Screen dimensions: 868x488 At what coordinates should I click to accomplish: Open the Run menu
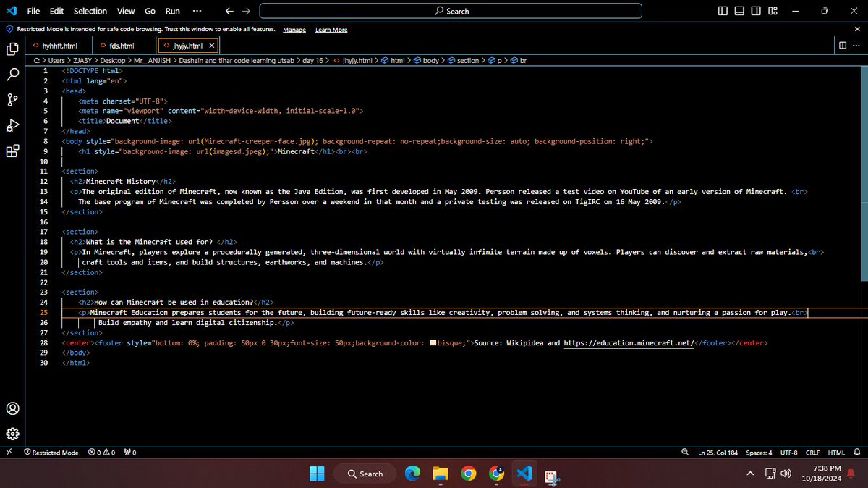pyautogui.click(x=172, y=11)
